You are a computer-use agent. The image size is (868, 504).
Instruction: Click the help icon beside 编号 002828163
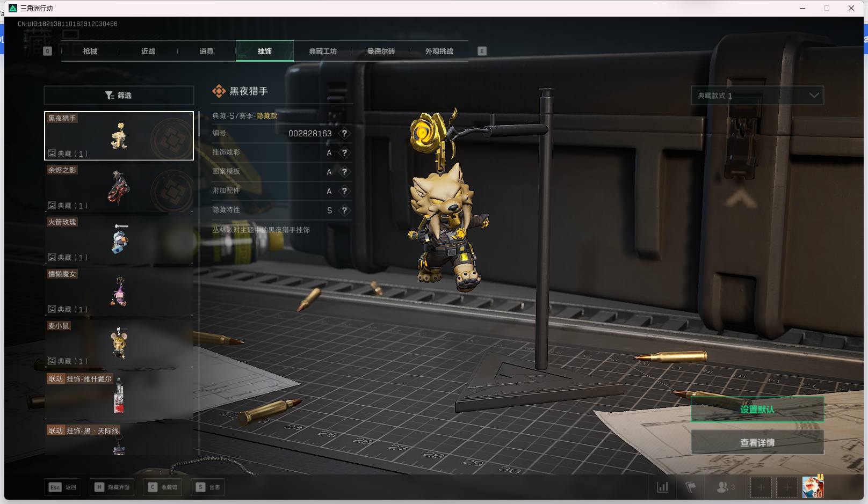344,134
